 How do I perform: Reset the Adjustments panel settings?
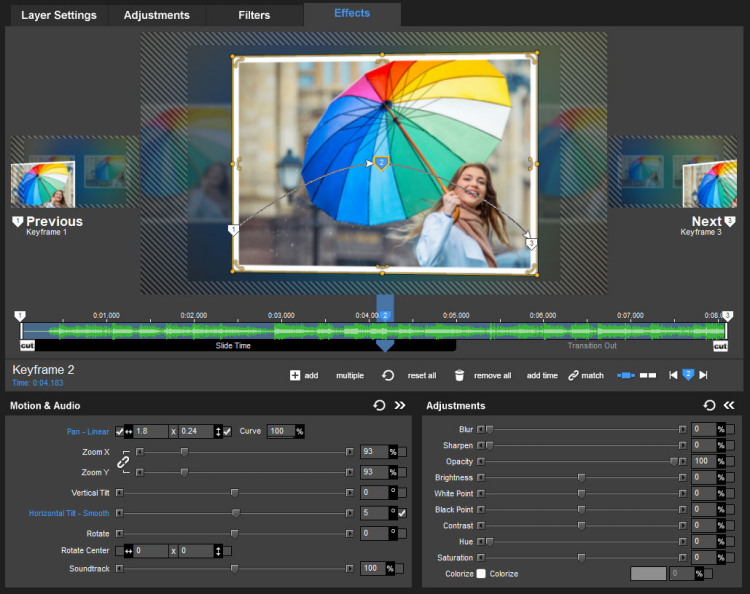coord(709,406)
